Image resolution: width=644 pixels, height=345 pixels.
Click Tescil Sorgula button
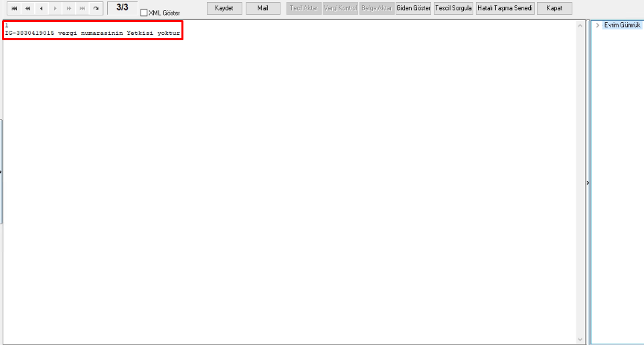[x=453, y=8]
